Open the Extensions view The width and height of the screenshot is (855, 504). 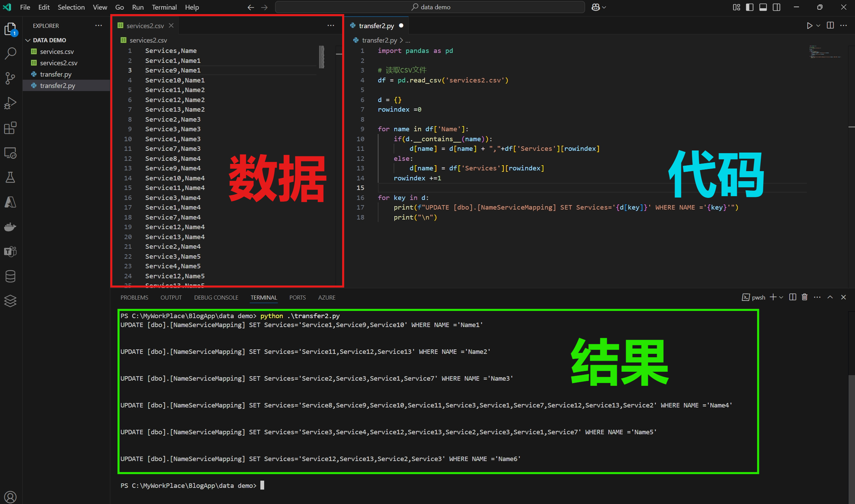(10, 128)
